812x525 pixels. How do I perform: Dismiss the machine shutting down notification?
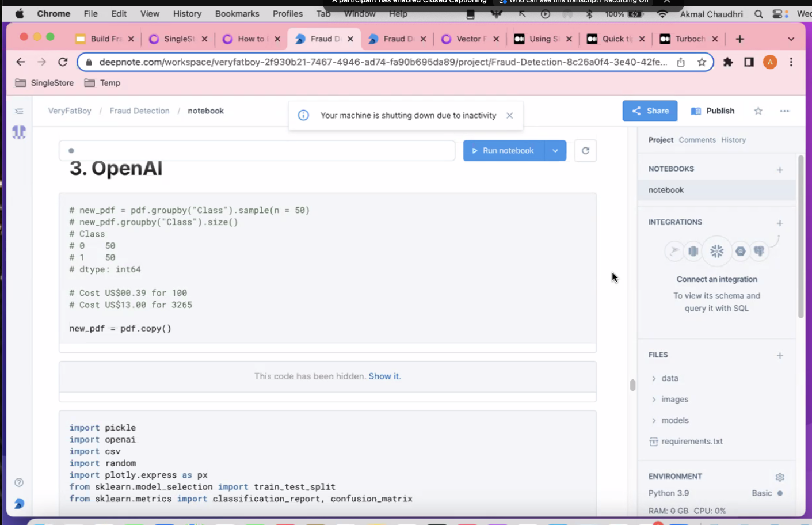tap(509, 116)
